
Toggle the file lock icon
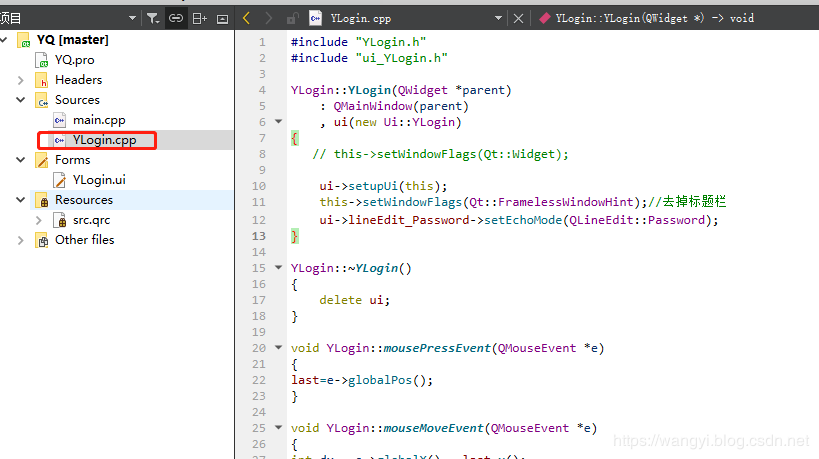(292, 19)
